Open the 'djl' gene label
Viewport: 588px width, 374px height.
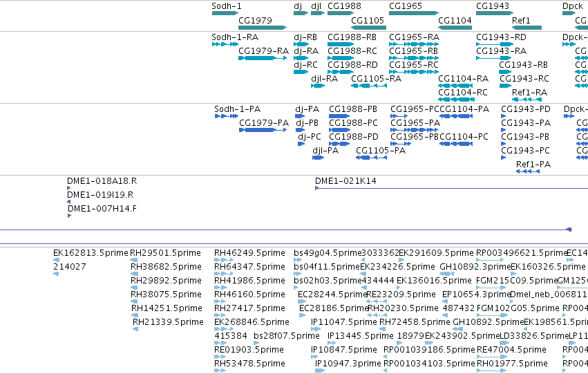click(316, 6)
